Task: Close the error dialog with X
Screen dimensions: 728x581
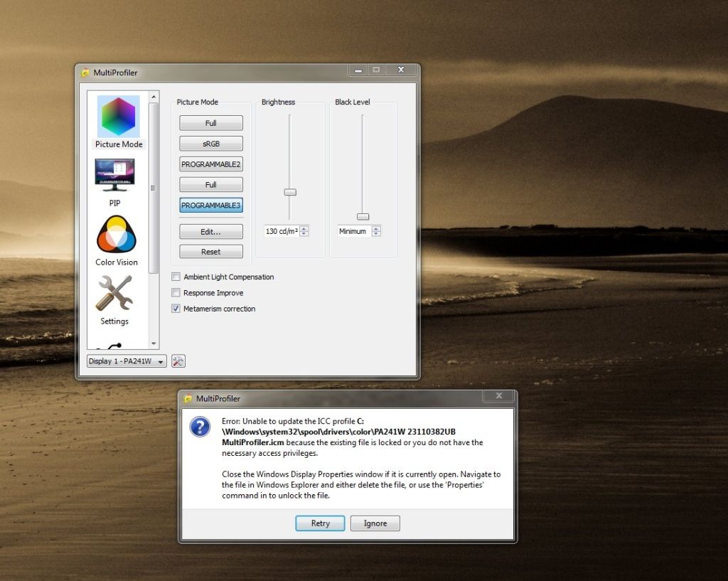Action: [499, 395]
